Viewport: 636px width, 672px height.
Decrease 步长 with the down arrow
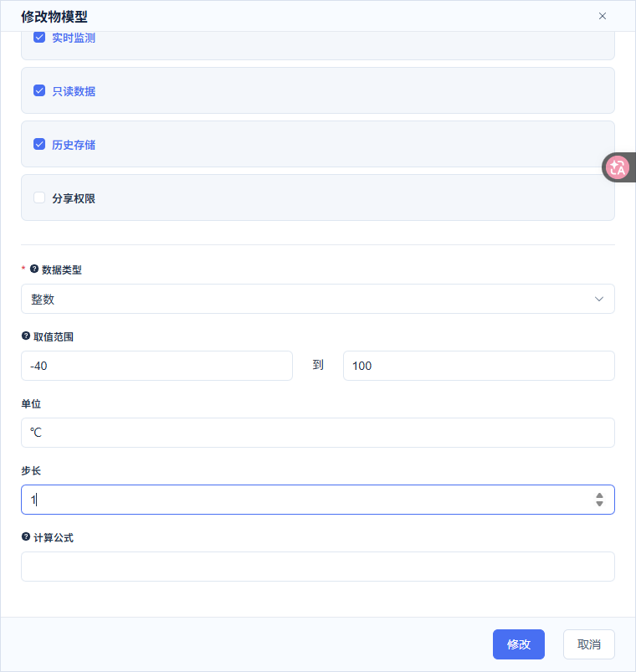[599, 504]
